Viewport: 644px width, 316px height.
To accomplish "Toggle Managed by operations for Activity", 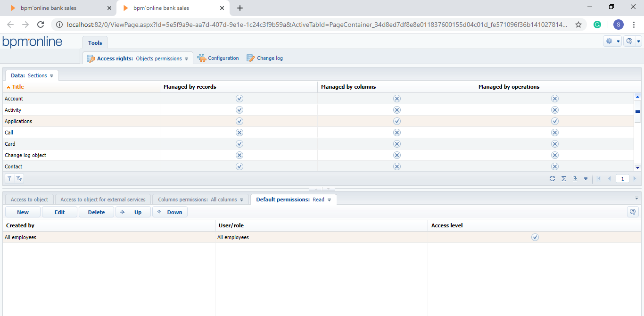I will click(x=555, y=110).
